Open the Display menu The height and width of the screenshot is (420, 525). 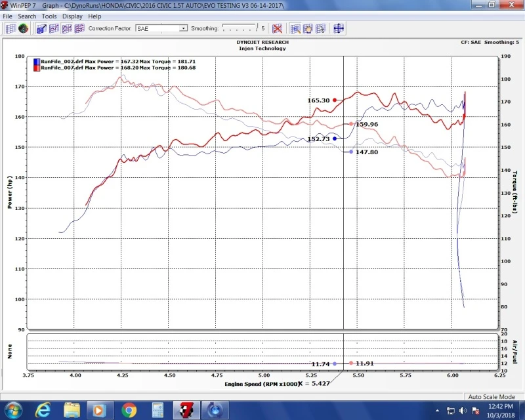click(x=72, y=16)
